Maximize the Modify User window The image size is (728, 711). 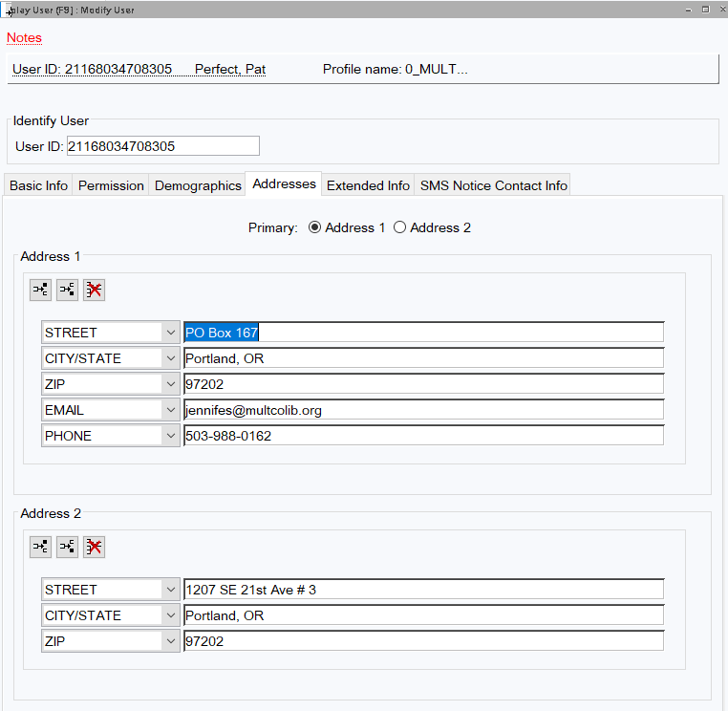tap(705, 9)
